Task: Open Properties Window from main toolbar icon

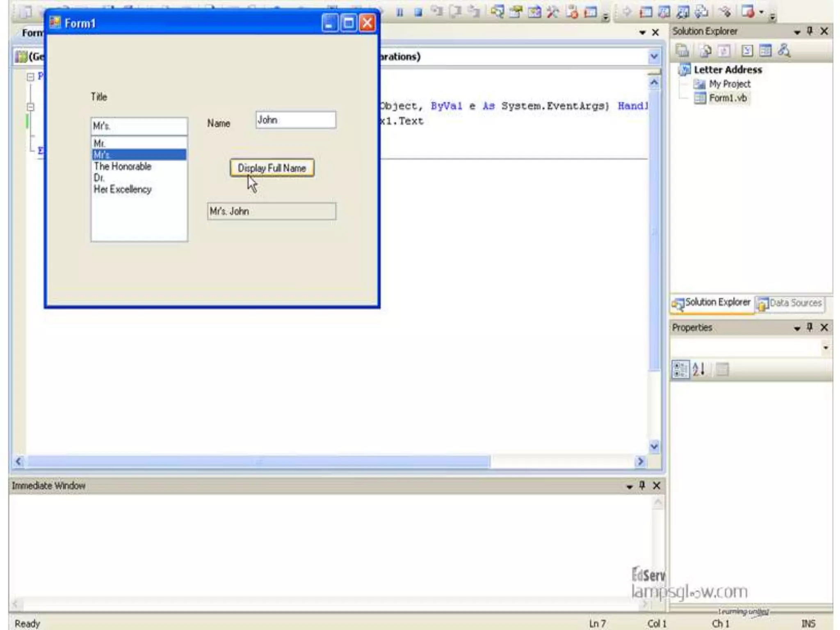Action: point(516,12)
